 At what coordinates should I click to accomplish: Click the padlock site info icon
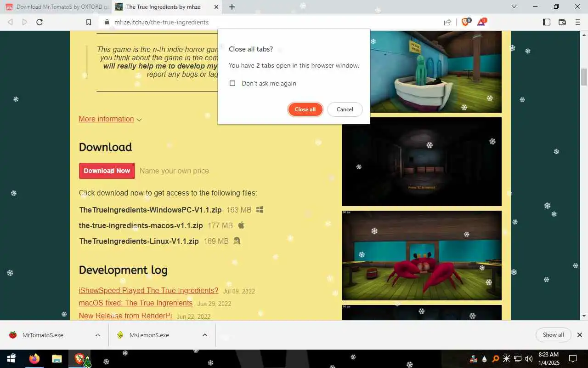click(x=107, y=22)
